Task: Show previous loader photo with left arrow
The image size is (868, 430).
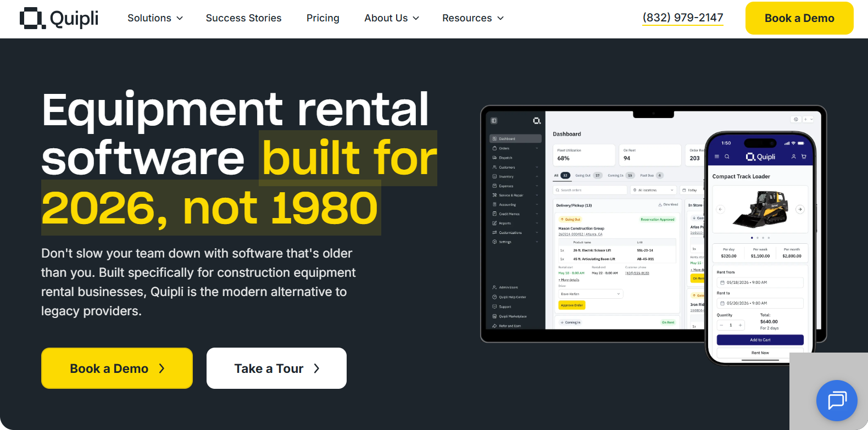Action: pyautogui.click(x=721, y=209)
